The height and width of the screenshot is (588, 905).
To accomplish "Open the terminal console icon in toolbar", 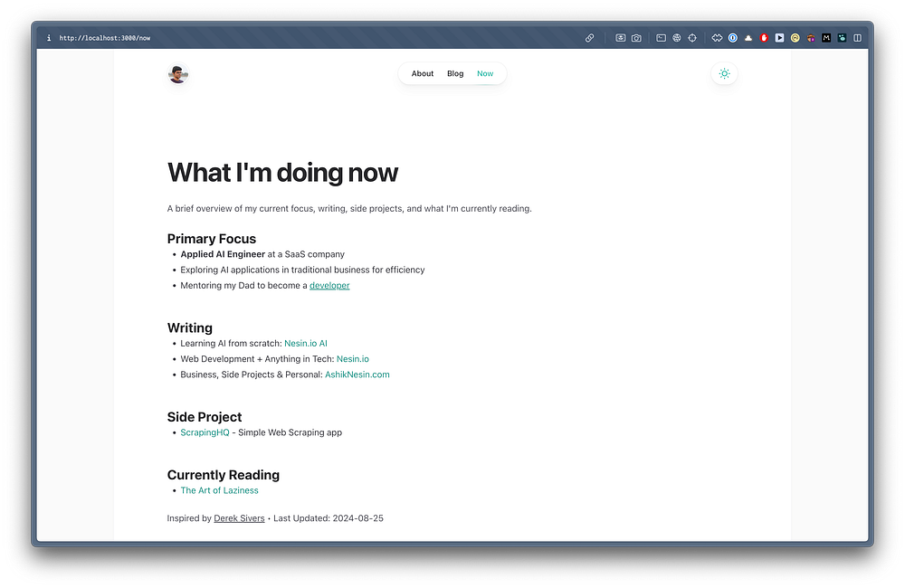I will 662,38.
